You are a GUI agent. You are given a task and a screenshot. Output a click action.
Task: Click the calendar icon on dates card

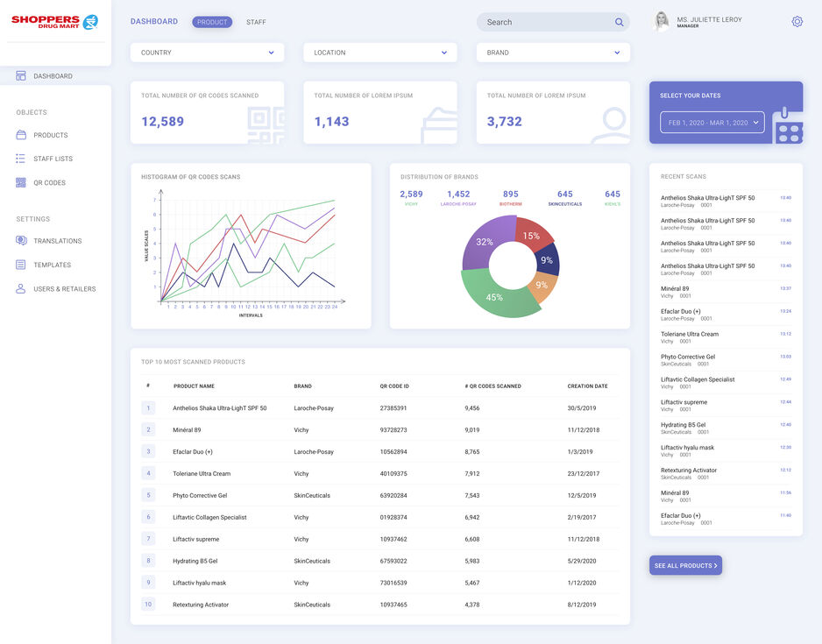(x=788, y=126)
